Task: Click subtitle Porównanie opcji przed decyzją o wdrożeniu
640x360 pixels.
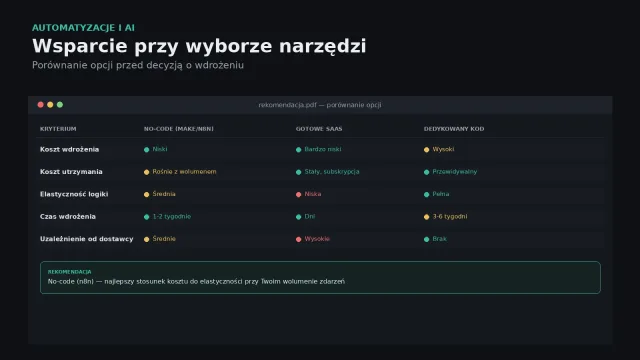Action: click(138, 65)
